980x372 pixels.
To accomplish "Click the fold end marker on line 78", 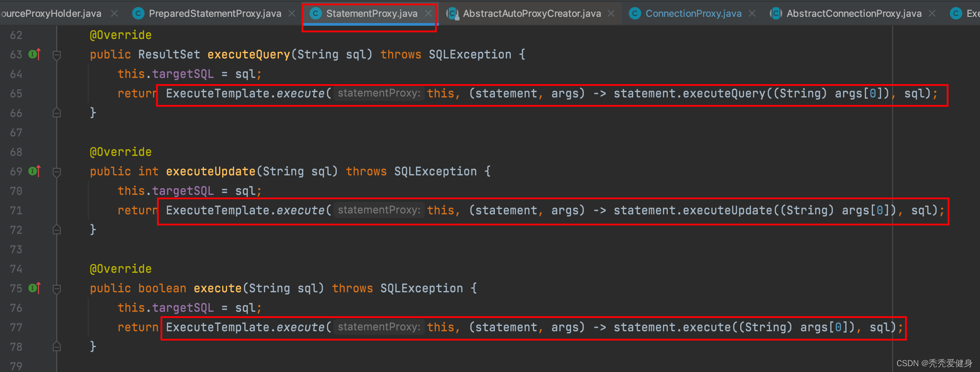I will click(x=57, y=347).
